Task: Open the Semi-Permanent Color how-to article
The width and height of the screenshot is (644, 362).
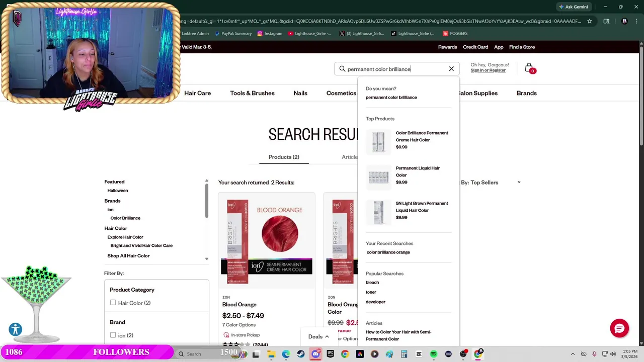Action: coord(398,335)
